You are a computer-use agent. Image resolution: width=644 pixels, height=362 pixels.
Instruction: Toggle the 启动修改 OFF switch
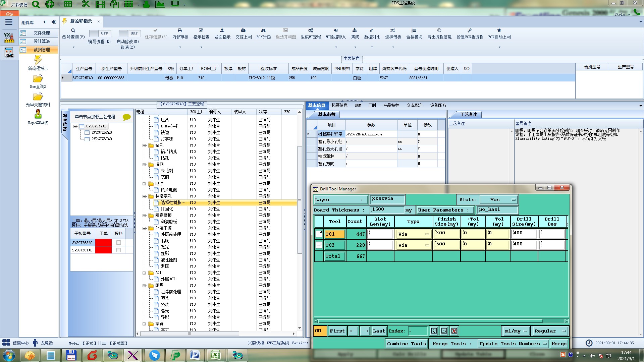point(129,33)
